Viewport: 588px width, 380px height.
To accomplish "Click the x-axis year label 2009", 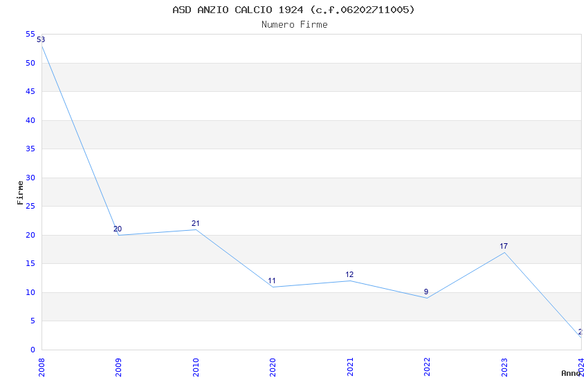I will (118, 367).
